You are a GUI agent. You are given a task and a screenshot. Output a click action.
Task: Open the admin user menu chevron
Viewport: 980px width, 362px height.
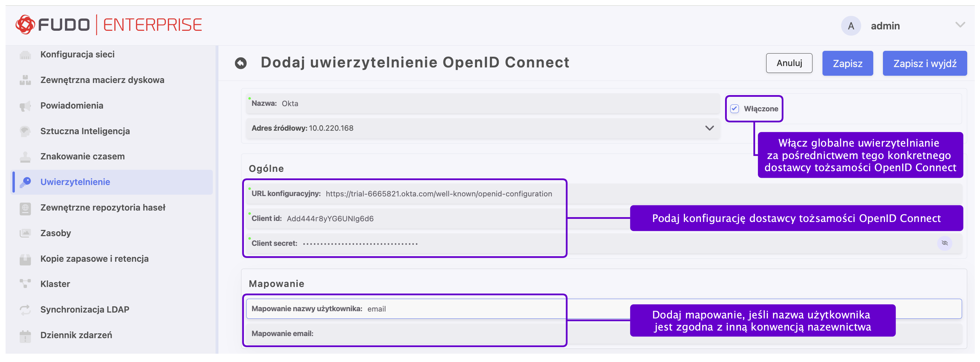pyautogui.click(x=960, y=25)
